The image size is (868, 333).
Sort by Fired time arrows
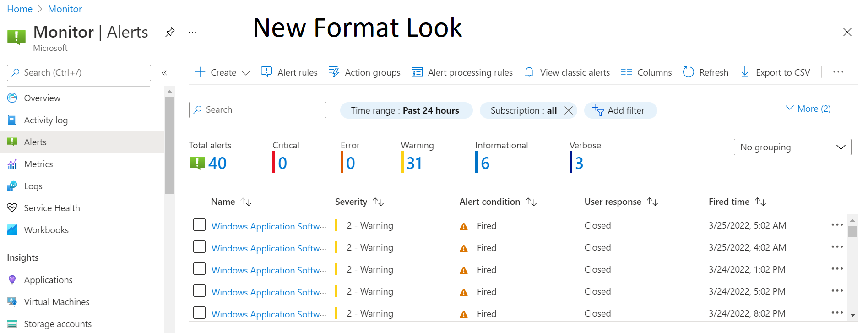click(x=760, y=202)
